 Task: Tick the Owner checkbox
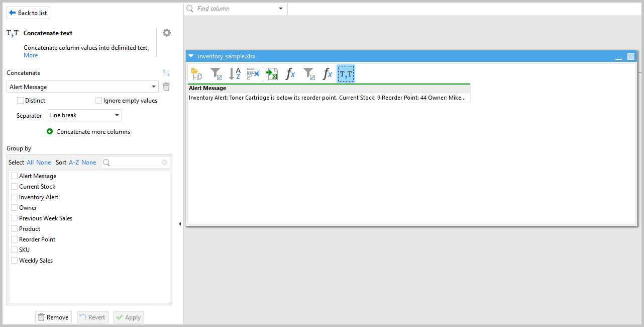pyautogui.click(x=14, y=208)
